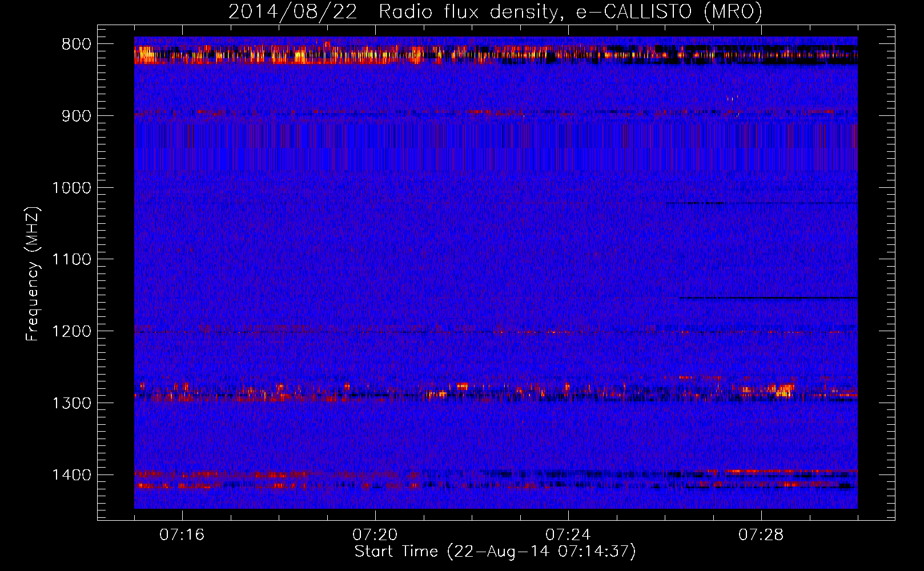Click the "Frequency (MHZ)" axis title
The width and height of the screenshot is (924, 571).
tap(33, 274)
